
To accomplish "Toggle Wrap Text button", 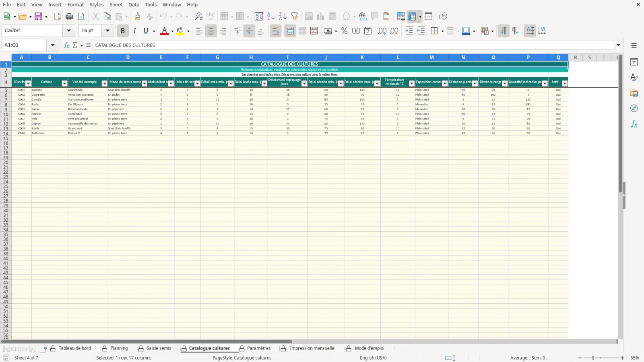I will [276, 31].
